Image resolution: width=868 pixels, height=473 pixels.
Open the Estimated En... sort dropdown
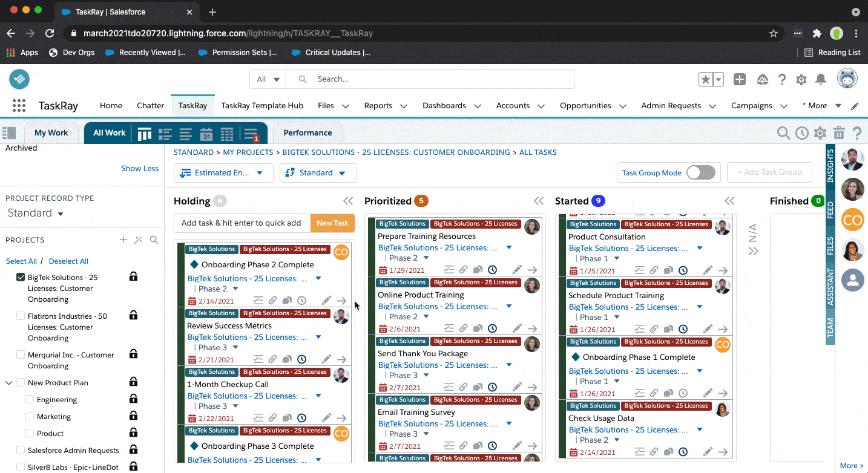point(223,173)
